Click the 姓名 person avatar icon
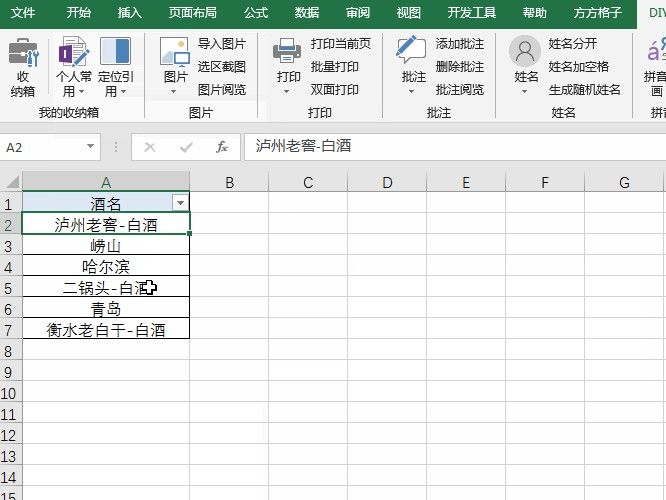The width and height of the screenshot is (666, 500). click(525, 51)
